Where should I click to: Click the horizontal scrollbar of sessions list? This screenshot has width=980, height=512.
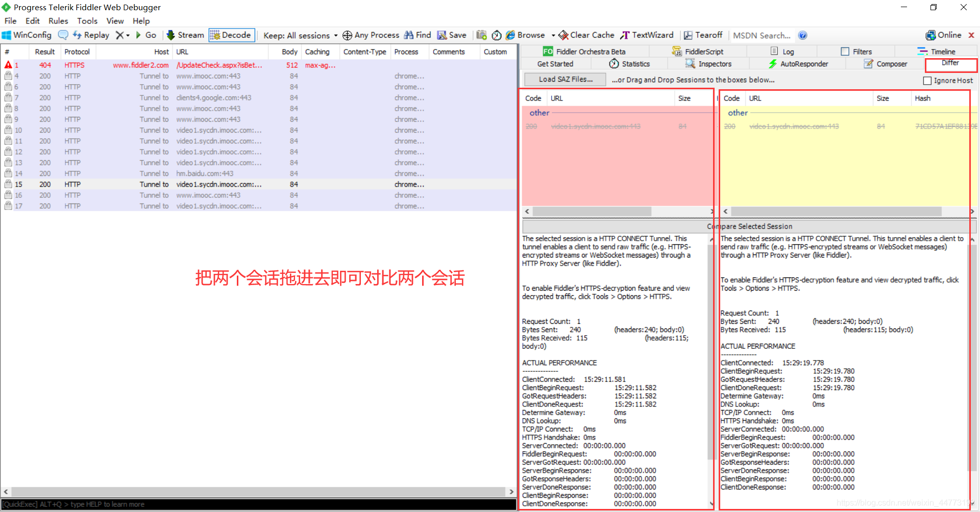[x=258, y=492]
